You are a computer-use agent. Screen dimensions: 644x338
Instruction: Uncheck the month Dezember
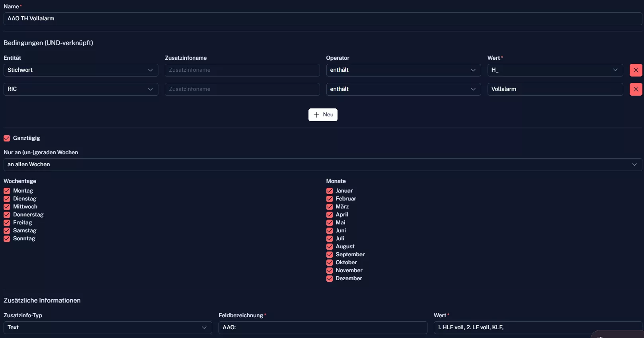[x=330, y=279]
